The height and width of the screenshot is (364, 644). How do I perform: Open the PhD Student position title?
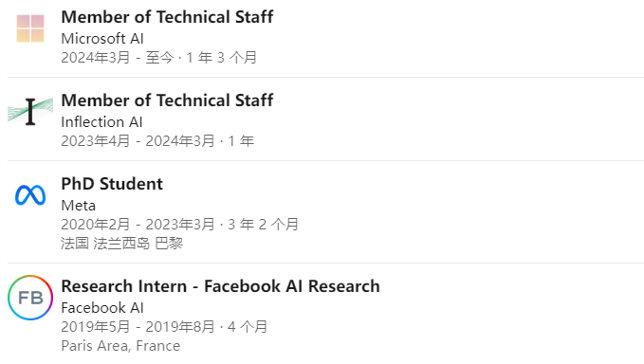coord(112,184)
